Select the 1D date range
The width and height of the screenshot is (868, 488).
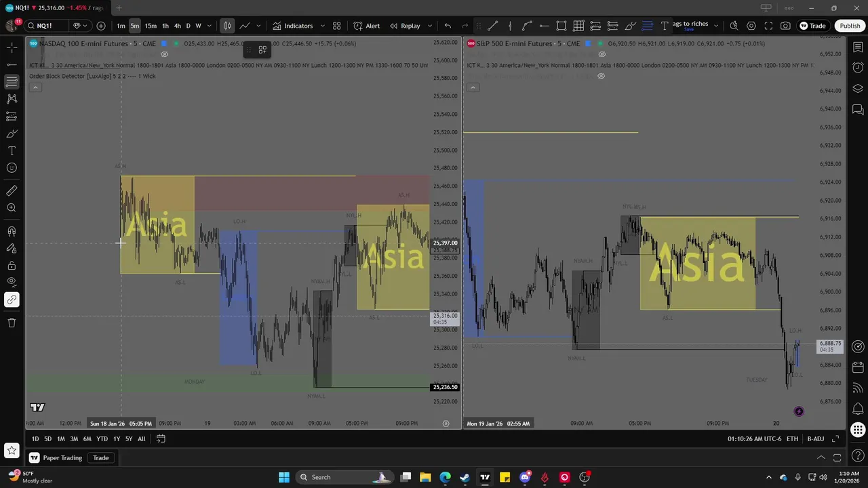35,439
